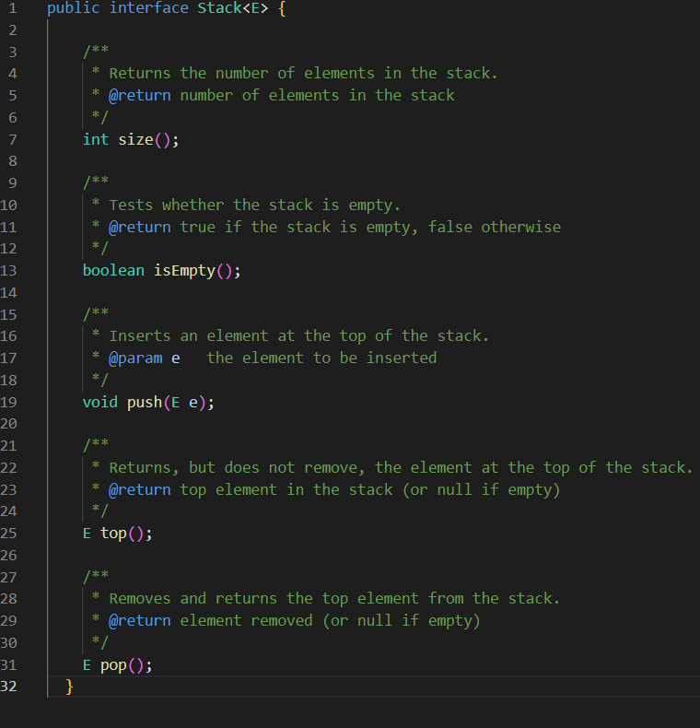Click line number 20 in the gutter
This screenshot has height=728, width=700.
tap(8, 423)
